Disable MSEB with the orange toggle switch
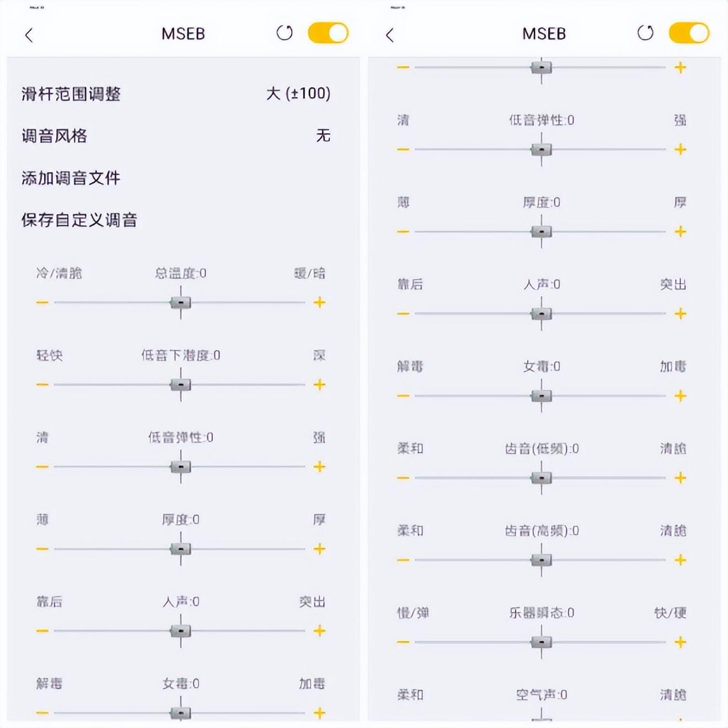 click(x=329, y=33)
